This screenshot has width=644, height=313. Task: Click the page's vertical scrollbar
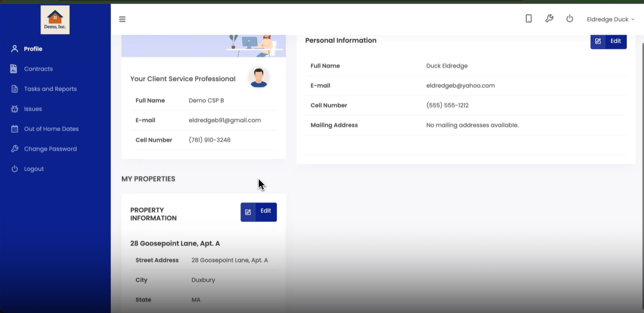tap(642, 135)
